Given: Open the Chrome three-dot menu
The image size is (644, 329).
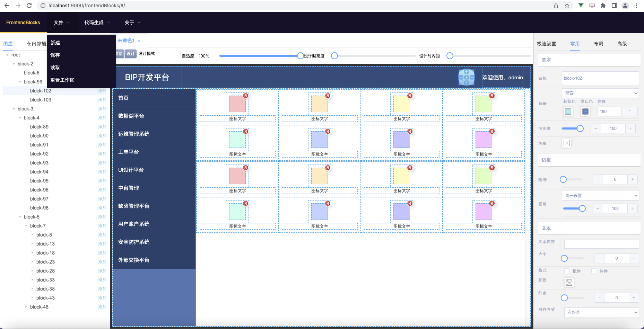Looking at the screenshot, I should [x=636, y=6].
